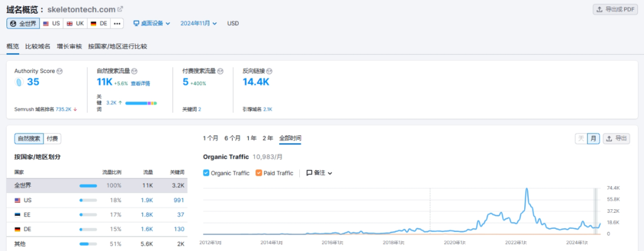Open DE keywords 130 link
Viewport: 644px width, 251px height.
coord(179,229)
